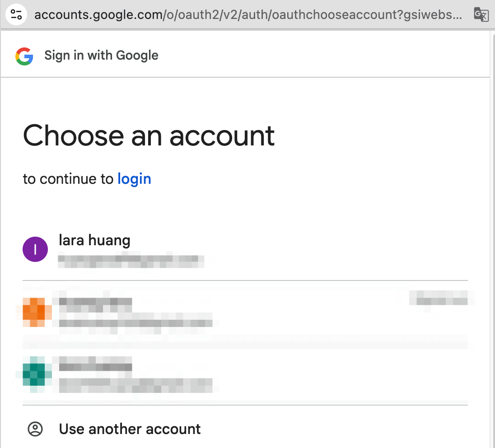Click the vertical scrollbar on the right edge
Viewport: 495px width, 448px height.
click(x=492, y=226)
